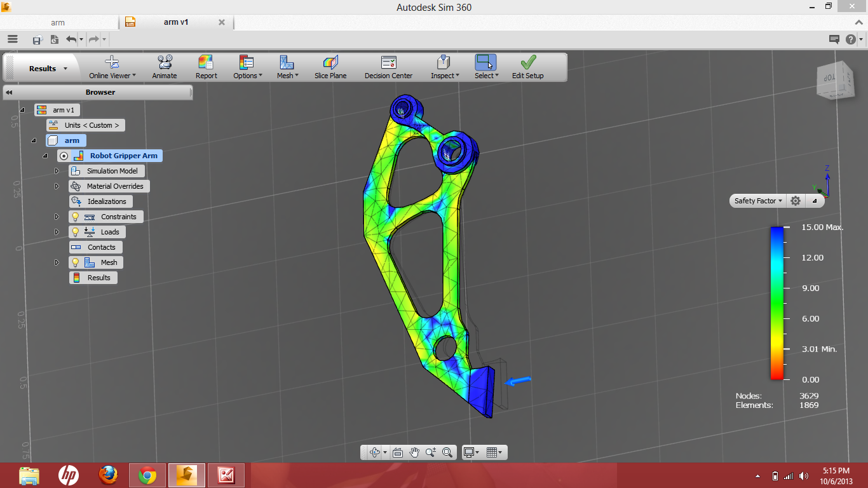This screenshot has height=488, width=868.
Task: Expand the Constraints node
Action: point(57,217)
